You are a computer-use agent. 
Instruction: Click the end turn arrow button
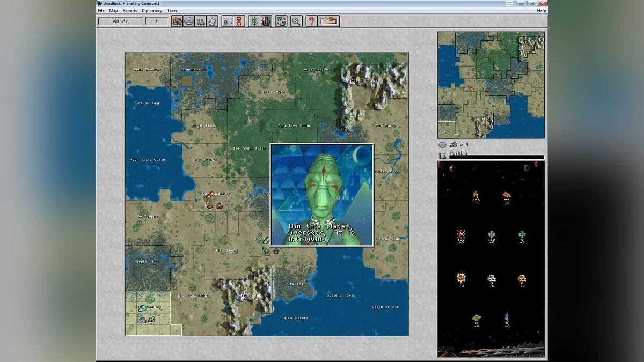pyautogui.click(x=328, y=21)
